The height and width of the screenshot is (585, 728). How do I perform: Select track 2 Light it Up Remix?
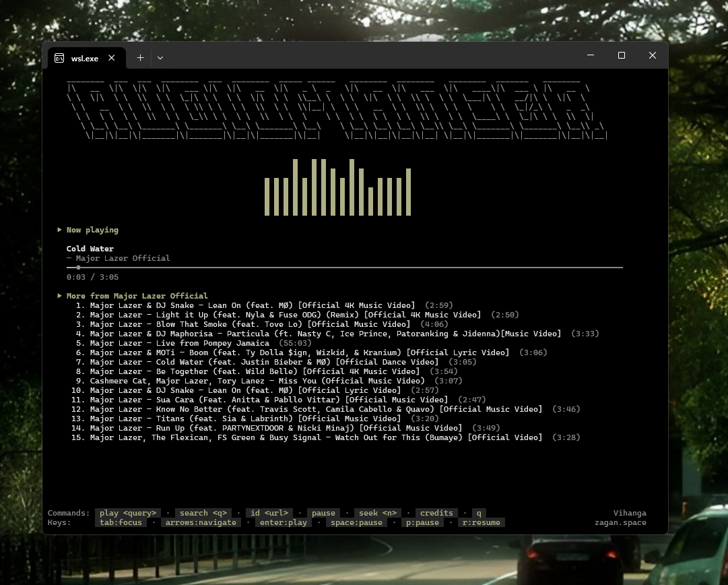point(297,315)
